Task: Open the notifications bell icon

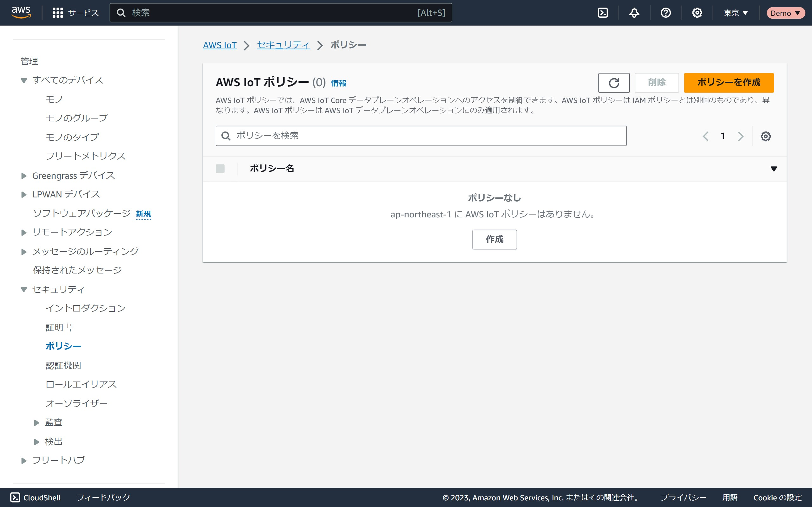Action: [x=634, y=13]
